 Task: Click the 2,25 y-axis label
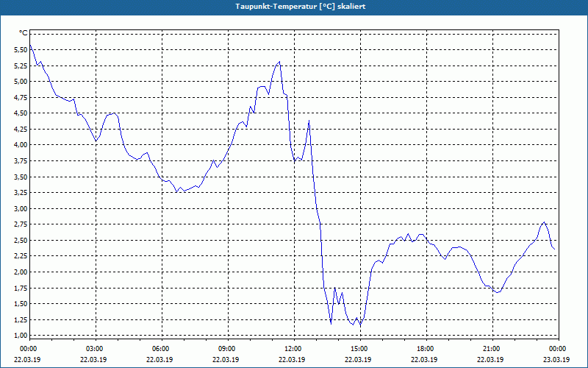(x=21, y=256)
